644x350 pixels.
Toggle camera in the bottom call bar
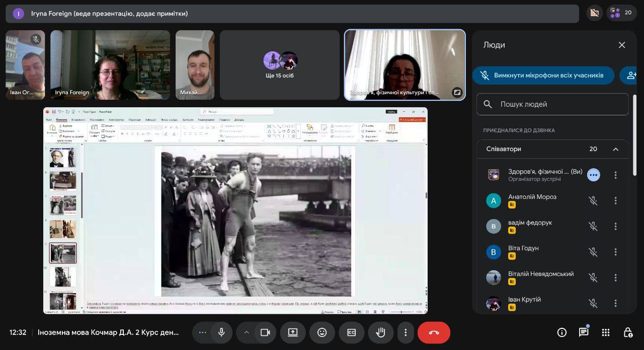(x=265, y=332)
